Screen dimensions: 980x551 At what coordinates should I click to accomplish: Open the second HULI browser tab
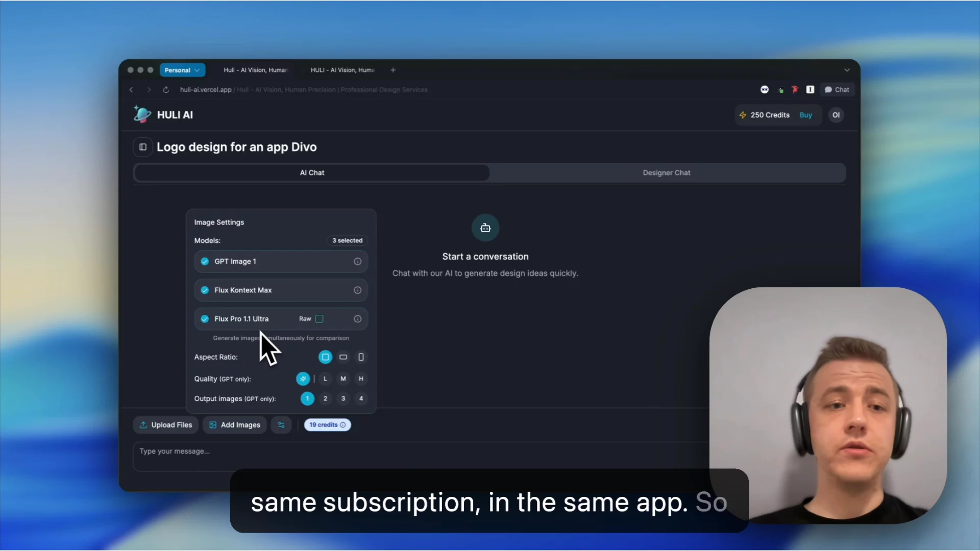342,70
